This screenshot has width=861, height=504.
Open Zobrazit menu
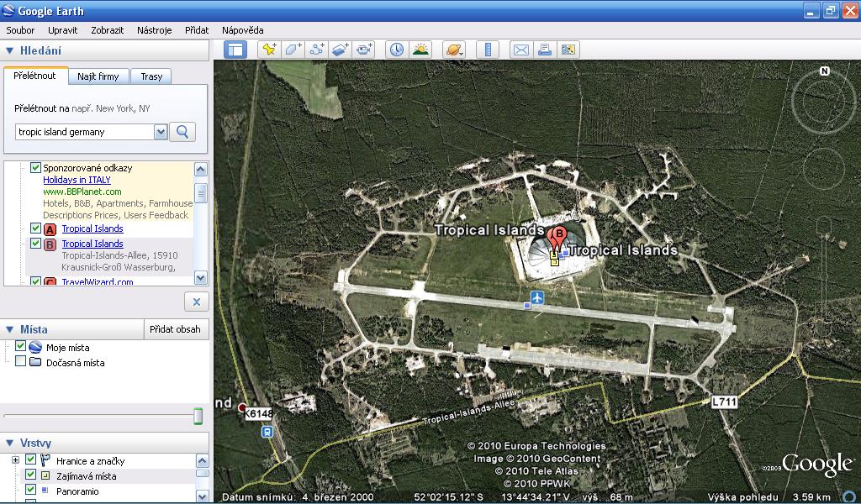[x=107, y=30]
